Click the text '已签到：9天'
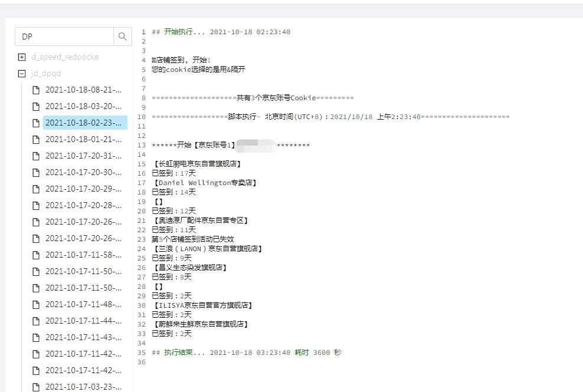583x392 pixels. tap(171, 258)
